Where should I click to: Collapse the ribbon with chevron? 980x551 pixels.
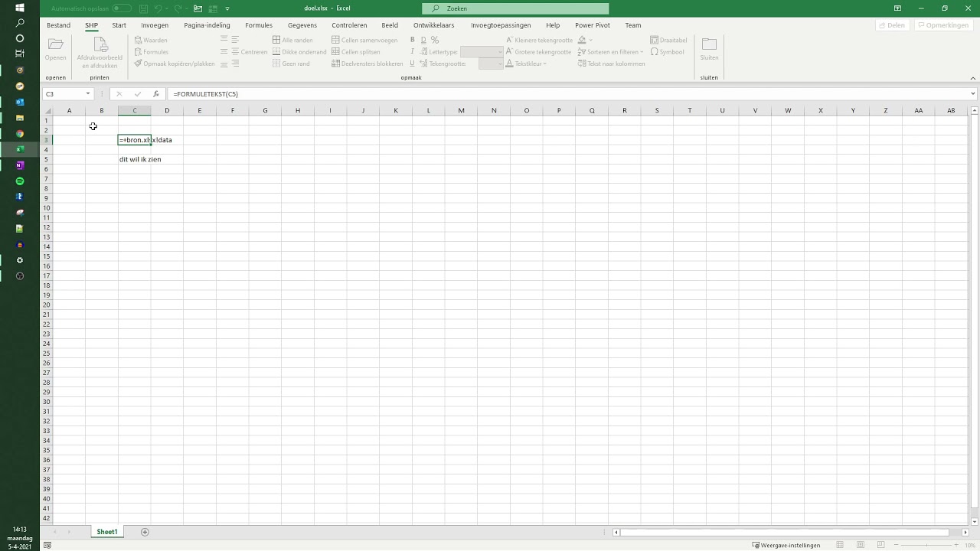coord(973,77)
